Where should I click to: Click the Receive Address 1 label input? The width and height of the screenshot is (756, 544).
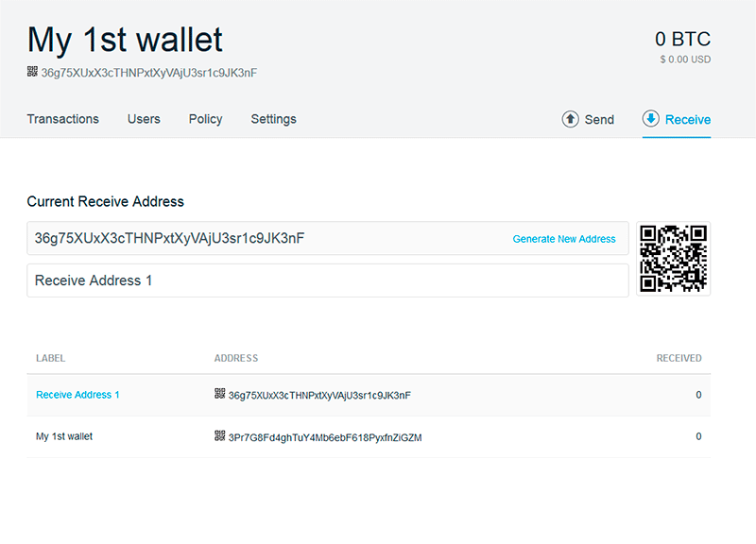click(x=328, y=280)
